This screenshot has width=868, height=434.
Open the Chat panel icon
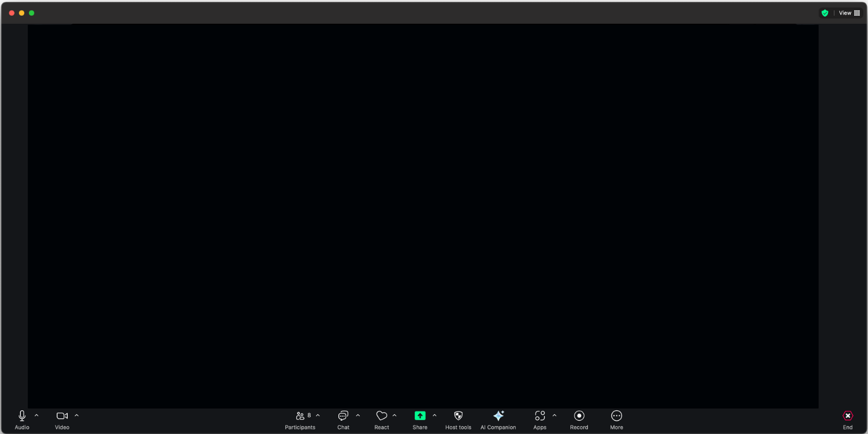click(x=343, y=415)
